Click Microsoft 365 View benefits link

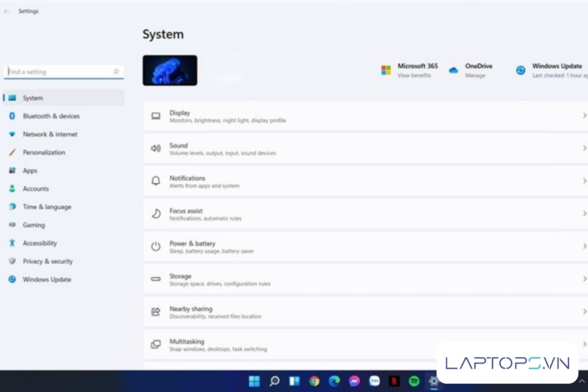tap(414, 75)
